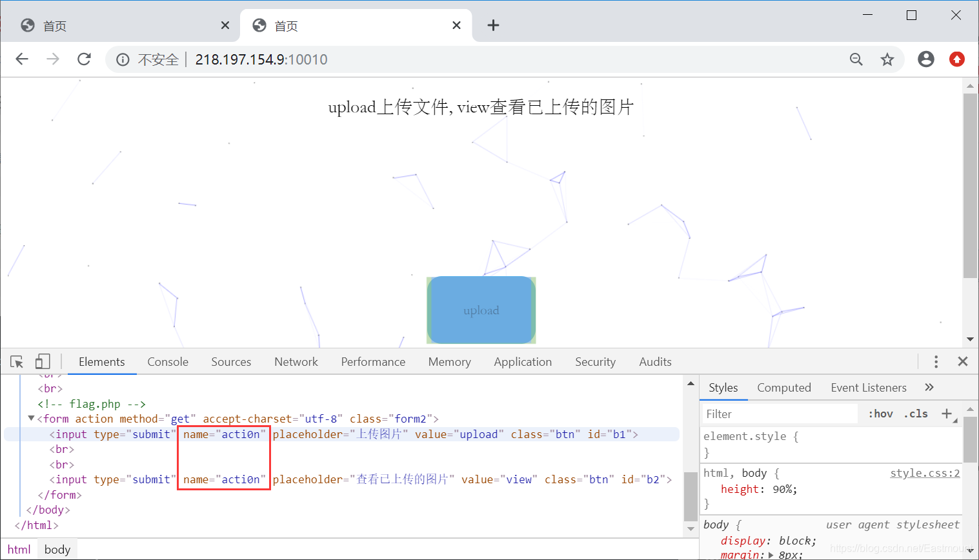Open the Audits tab
The image size is (979, 560).
click(x=655, y=362)
